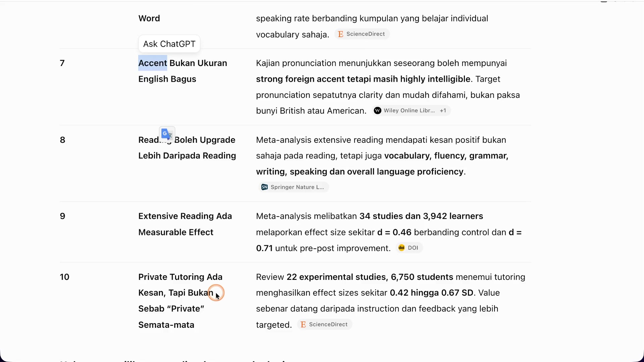Click the Extensive Reading Ada Measurable Effect heading
Viewport: 644px width, 362px height.
pyautogui.click(x=185, y=224)
